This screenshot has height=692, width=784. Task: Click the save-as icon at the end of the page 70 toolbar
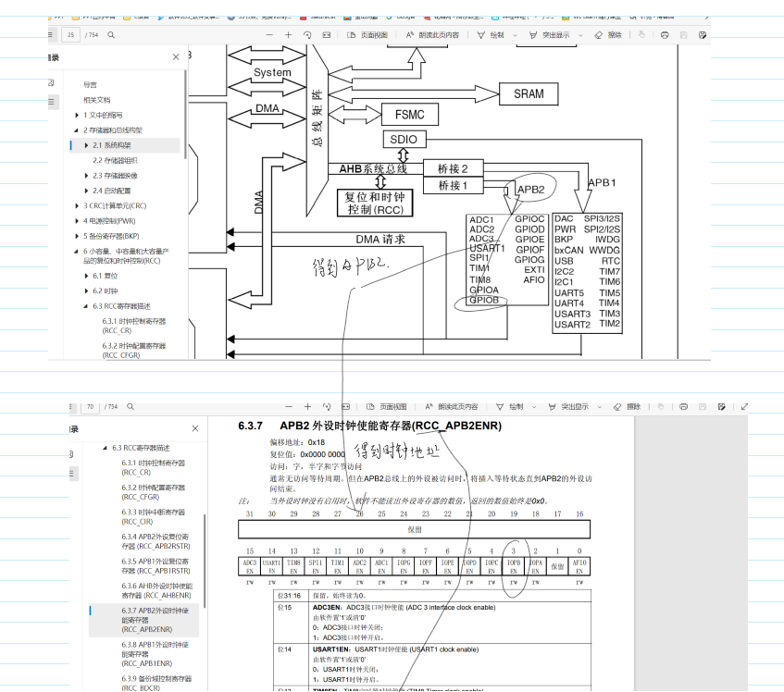click(x=721, y=407)
